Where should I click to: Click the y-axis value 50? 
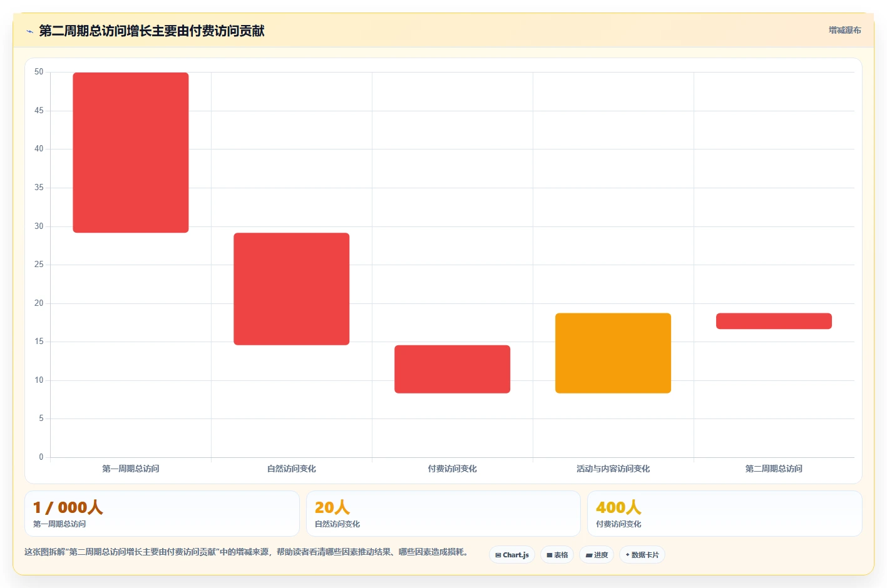(x=39, y=72)
